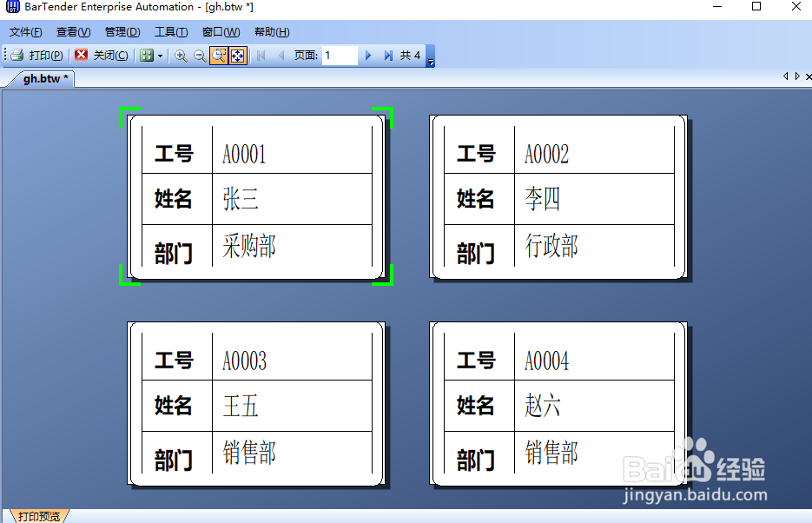812x523 pixels.
Task: Close the document tab with the X
Action: (x=809, y=76)
